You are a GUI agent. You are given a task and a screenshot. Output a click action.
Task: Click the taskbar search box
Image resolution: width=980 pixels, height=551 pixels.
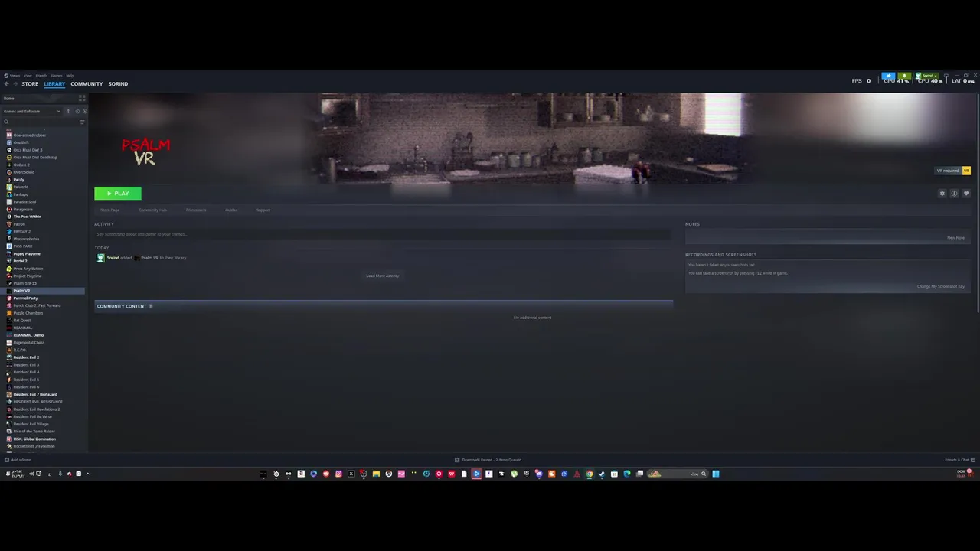(x=678, y=474)
